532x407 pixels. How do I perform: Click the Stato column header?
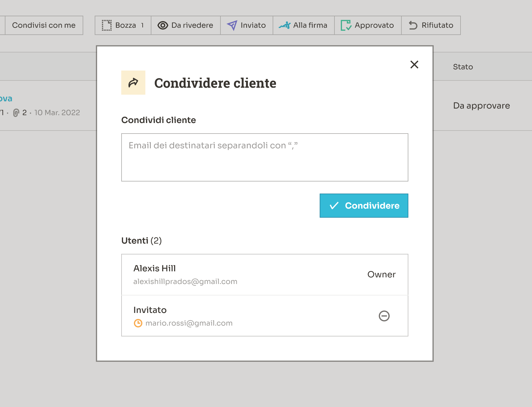pos(463,67)
